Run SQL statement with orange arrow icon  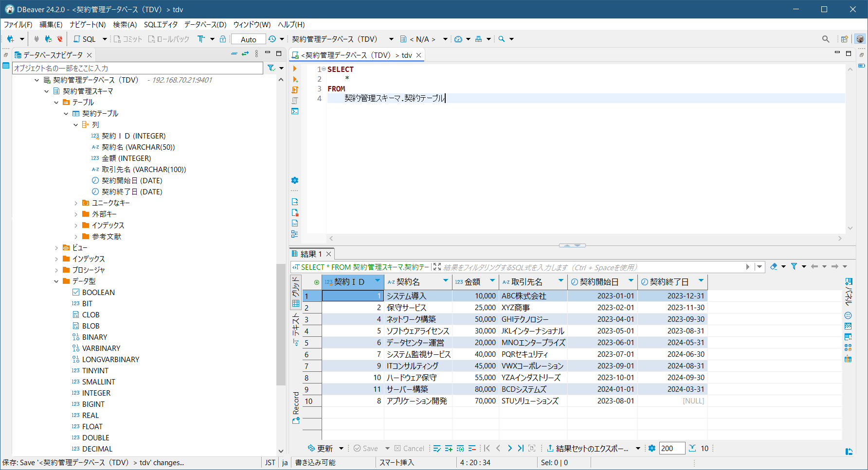(295, 69)
